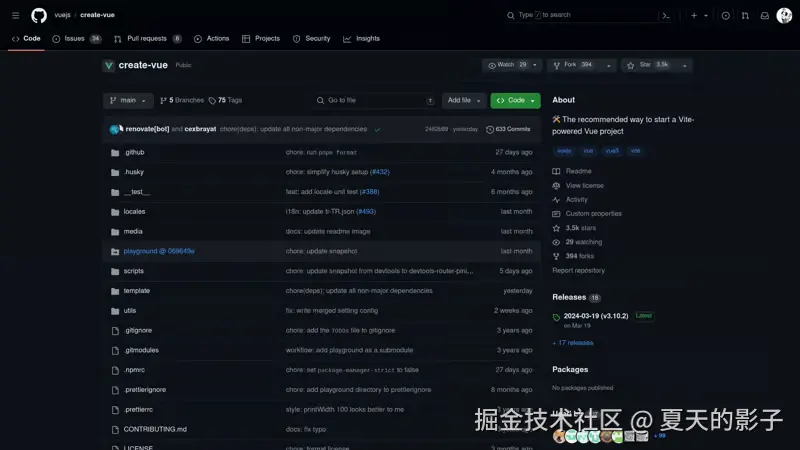Open the hamburger navigation menu
The width and height of the screenshot is (800, 450).
click(15, 15)
